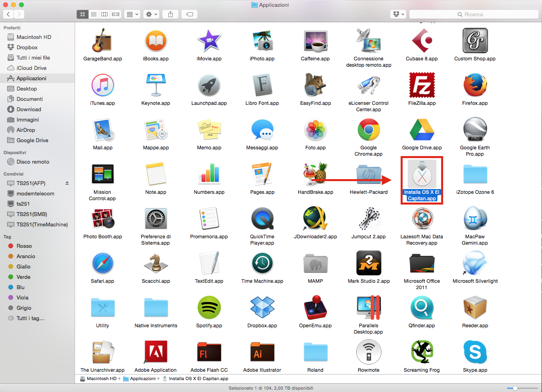The height and width of the screenshot is (392, 542).
Task: Click the Firefox.app icon
Action: 475,85
